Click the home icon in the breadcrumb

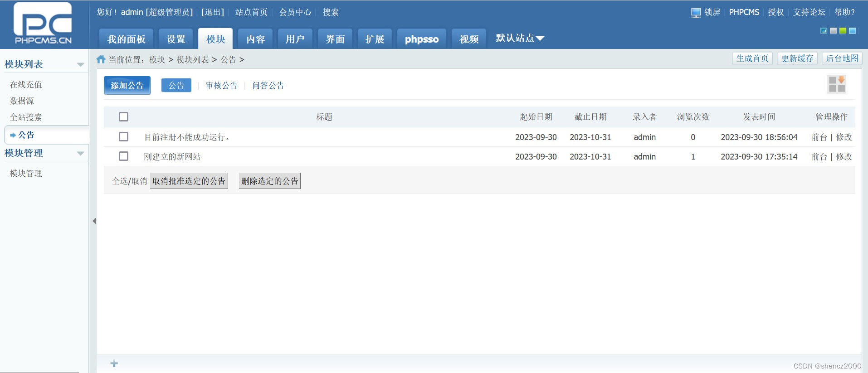click(101, 59)
